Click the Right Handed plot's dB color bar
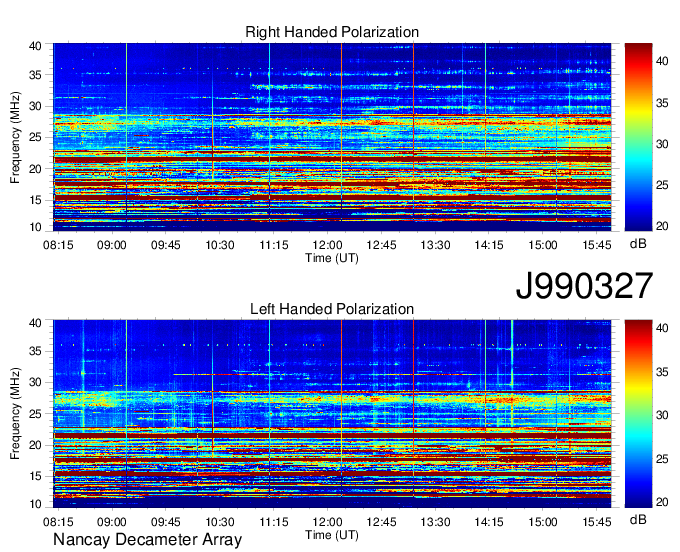Viewport: 680px width, 552px height. tap(638, 137)
